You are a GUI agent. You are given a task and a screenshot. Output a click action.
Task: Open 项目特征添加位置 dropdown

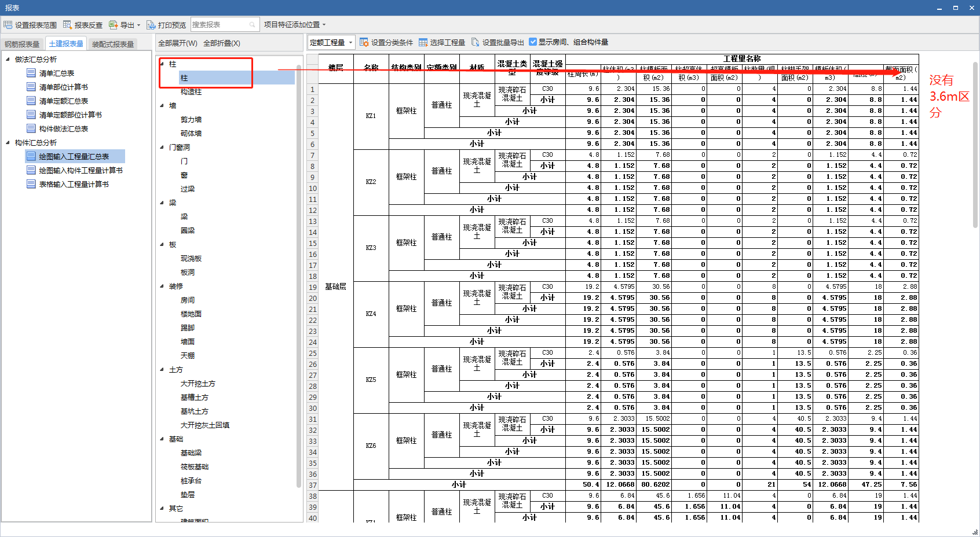click(x=295, y=25)
